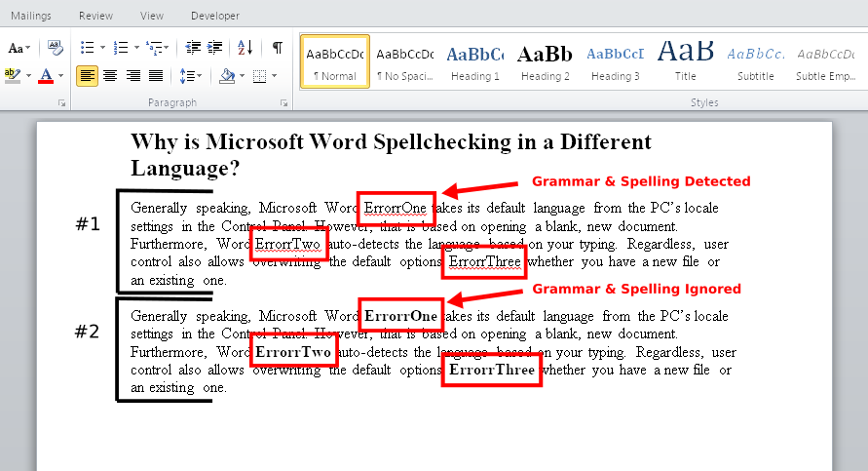Image resolution: width=868 pixels, height=471 pixels.
Task: Apply the red font color
Action: [46, 75]
